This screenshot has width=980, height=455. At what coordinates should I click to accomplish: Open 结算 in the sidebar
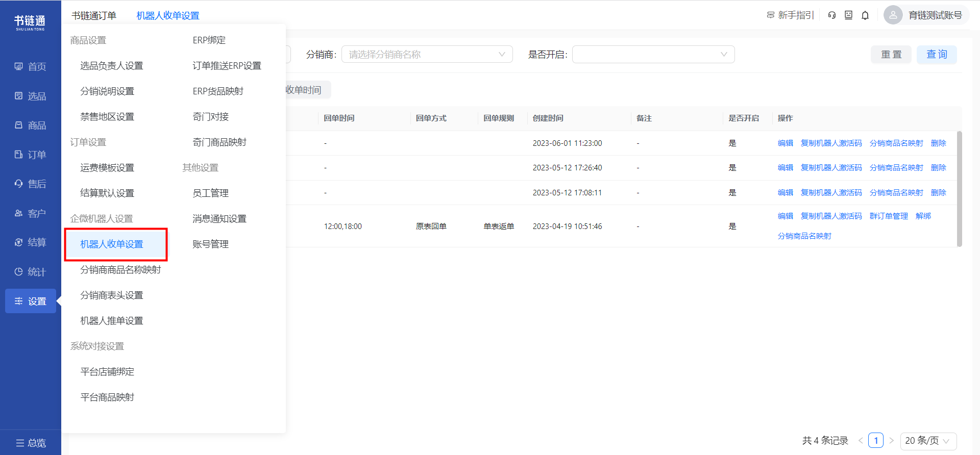(x=31, y=242)
